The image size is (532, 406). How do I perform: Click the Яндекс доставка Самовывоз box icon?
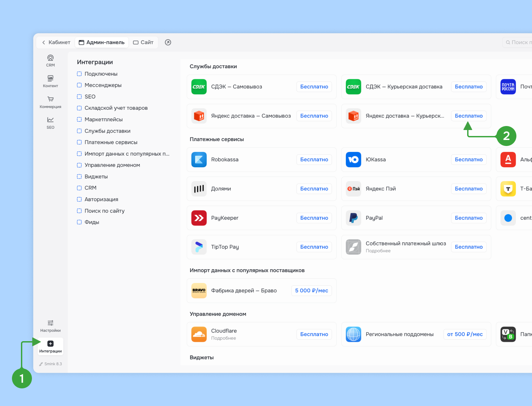(199, 116)
